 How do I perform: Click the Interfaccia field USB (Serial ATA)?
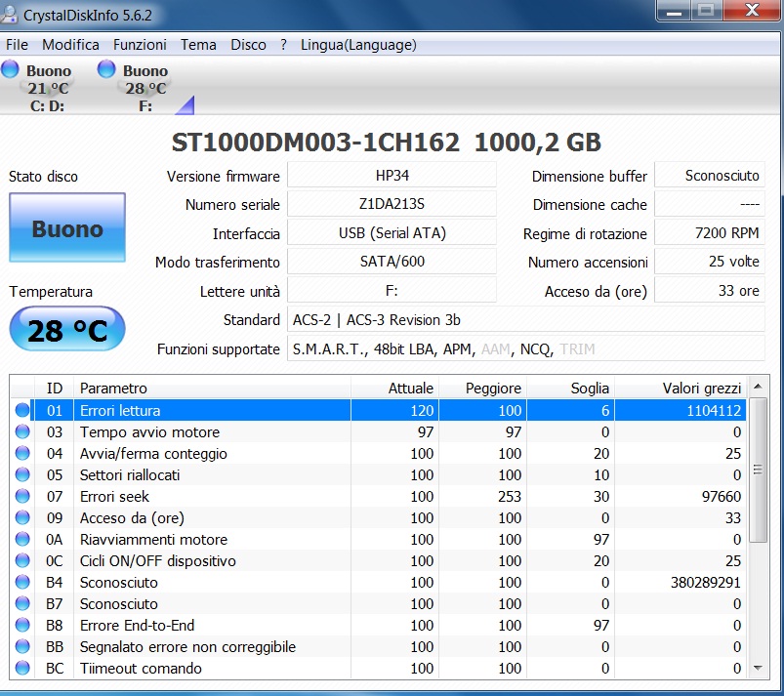[x=392, y=233]
